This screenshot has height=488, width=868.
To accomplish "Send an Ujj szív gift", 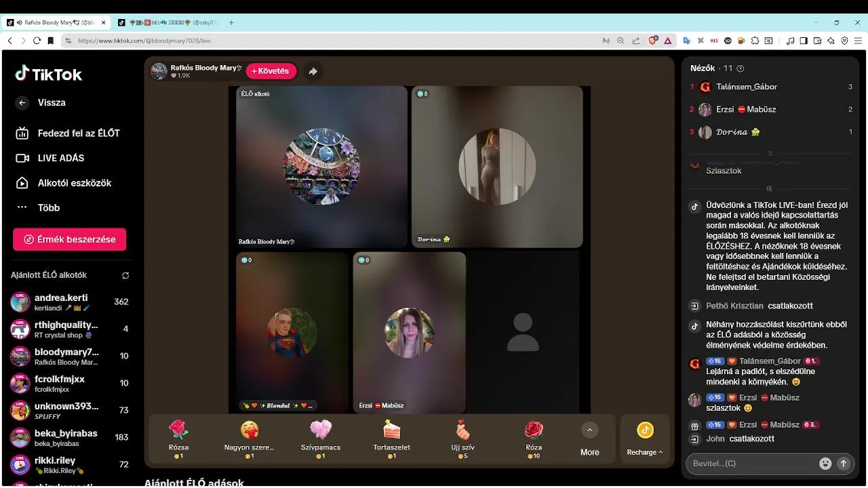I will coord(462,439).
